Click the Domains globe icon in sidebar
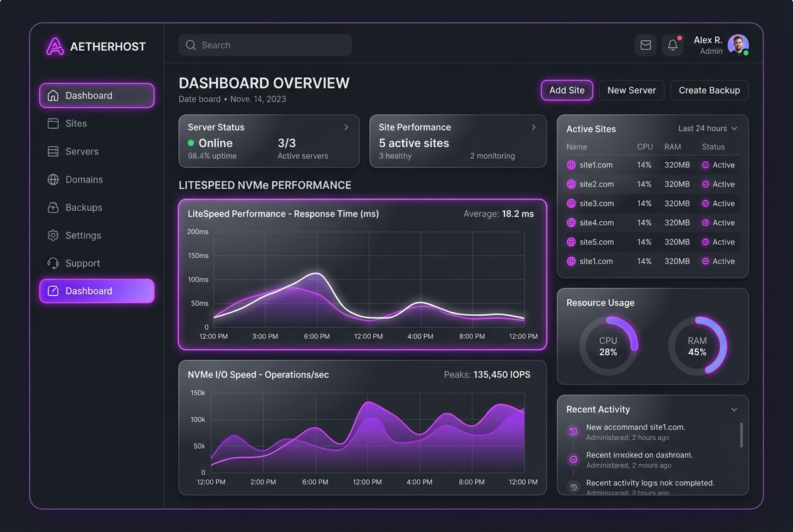The width and height of the screenshot is (793, 532). pyautogui.click(x=53, y=179)
